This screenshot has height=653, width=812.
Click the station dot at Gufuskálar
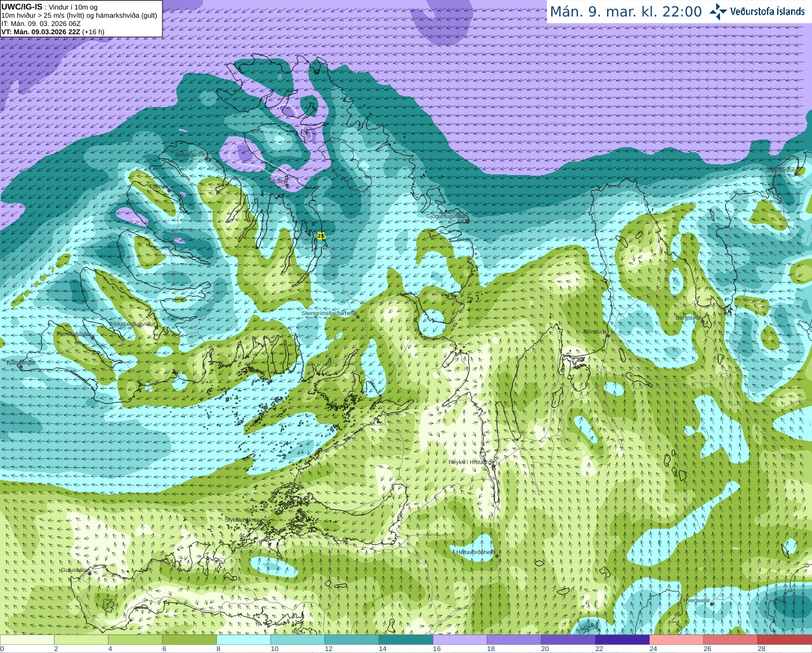coord(89,573)
